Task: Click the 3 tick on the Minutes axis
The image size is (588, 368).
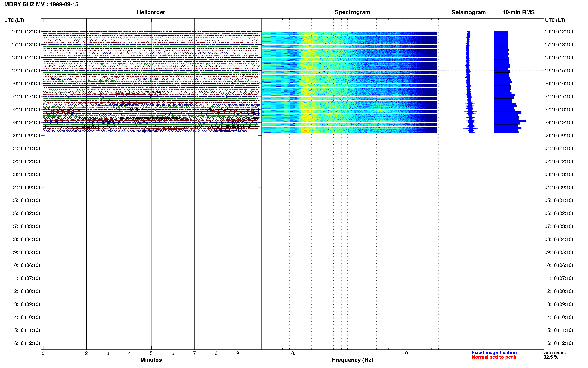Action: tap(108, 353)
